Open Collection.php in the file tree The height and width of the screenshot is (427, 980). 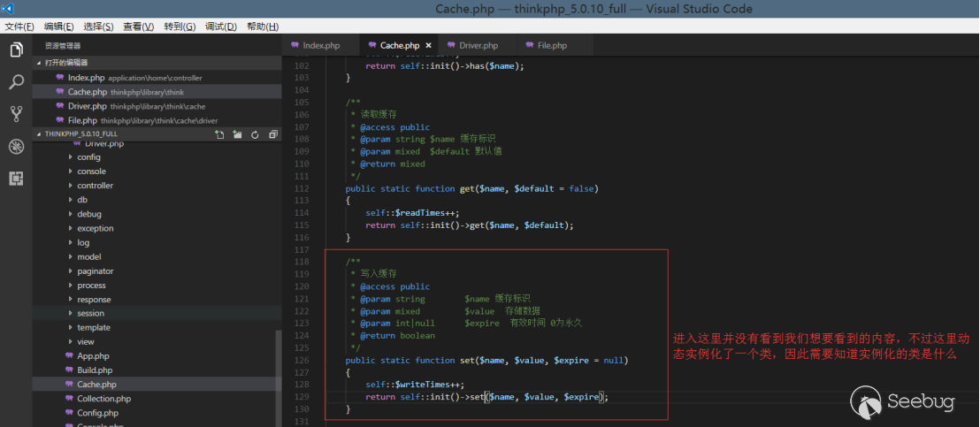click(x=157, y=399)
